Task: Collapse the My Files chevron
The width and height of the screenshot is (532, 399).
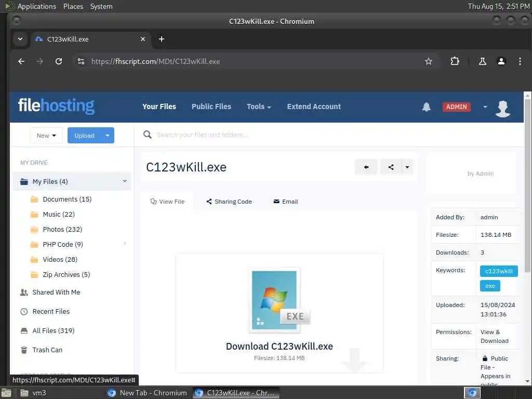Action: (x=125, y=181)
